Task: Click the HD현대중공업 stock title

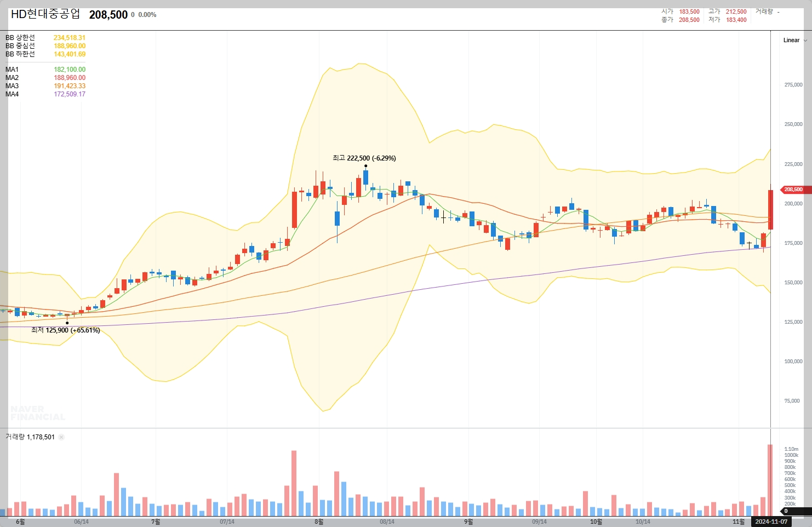Action: coord(45,14)
